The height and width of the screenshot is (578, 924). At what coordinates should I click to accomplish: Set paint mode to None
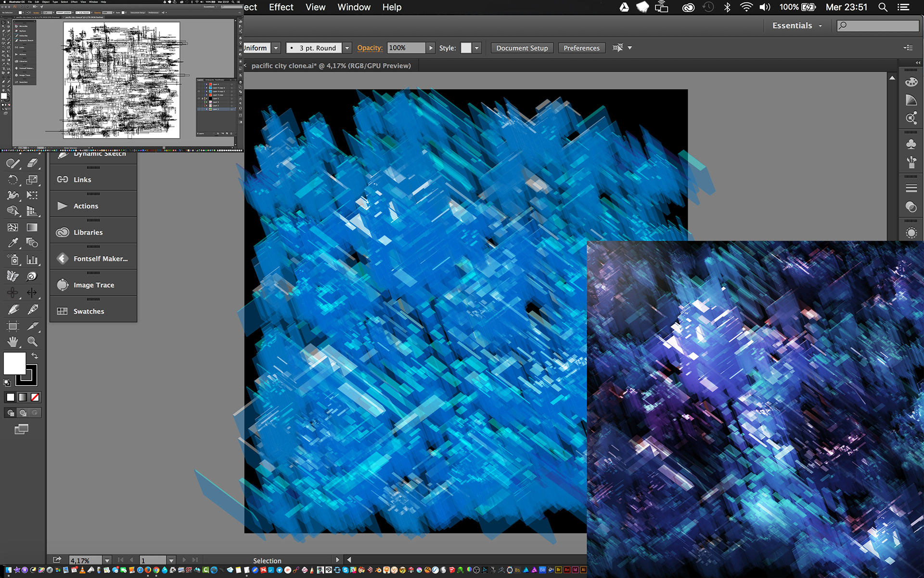[x=35, y=397]
